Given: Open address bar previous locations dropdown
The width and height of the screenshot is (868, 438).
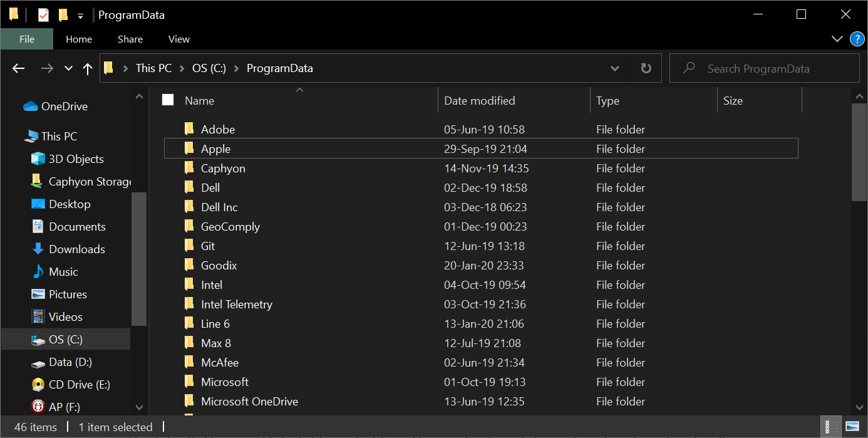Looking at the screenshot, I should pyautogui.click(x=615, y=68).
